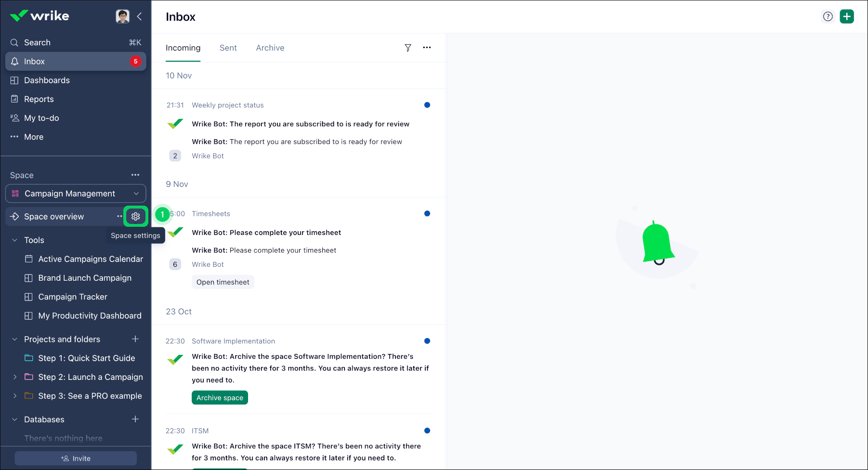Open the user profile avatar
Viewport: 868px width, 470px height.
coord(122,17)
